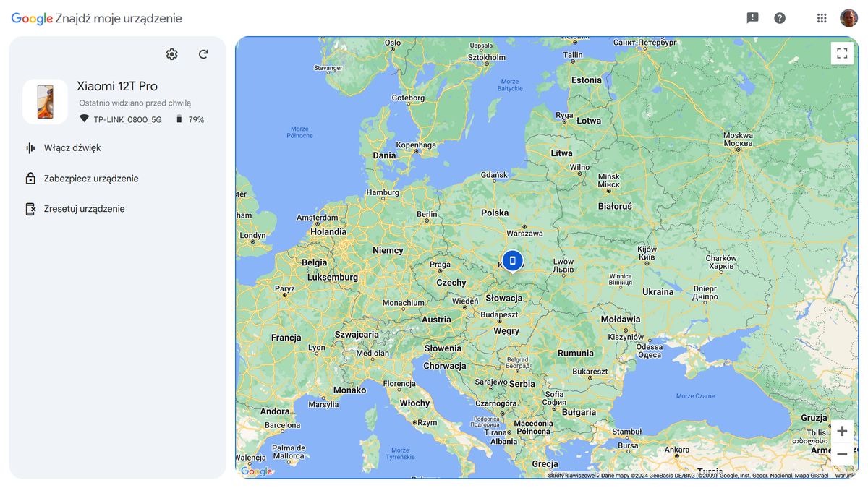Click the Rumunia country label
Screen dimensions: 868x488
pyautogui.click(x=576, y=354)
